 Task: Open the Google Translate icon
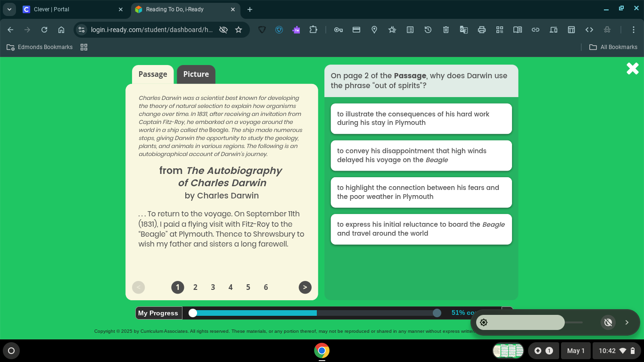(464, 29)
